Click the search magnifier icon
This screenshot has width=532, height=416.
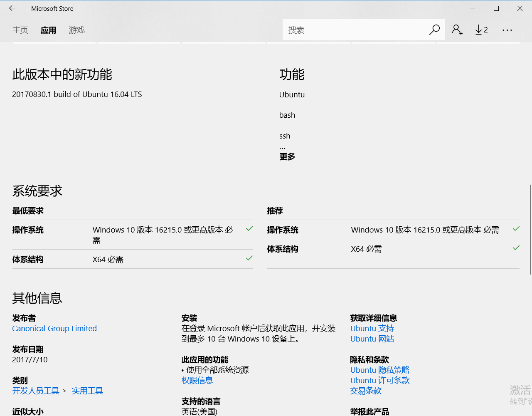(x=434, y=30)
